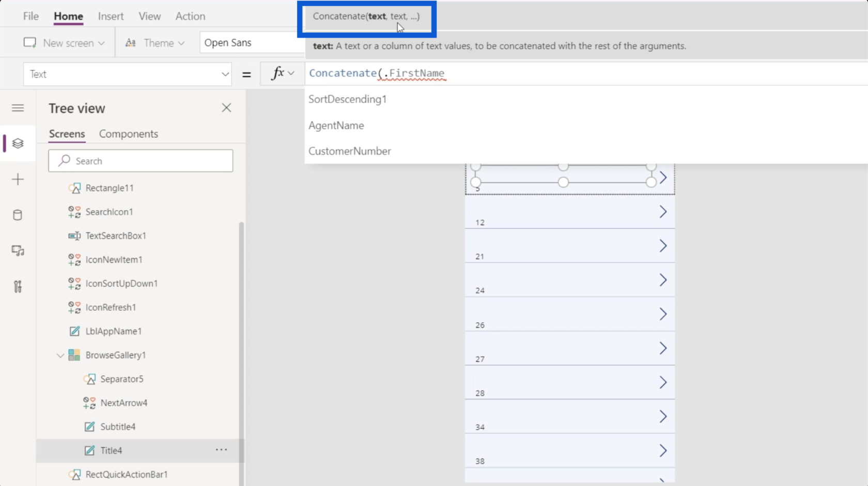Select the Subtitle4 tree item label
Image resolution: width=868 pixels, height=486 pixels.
(118, 427)
